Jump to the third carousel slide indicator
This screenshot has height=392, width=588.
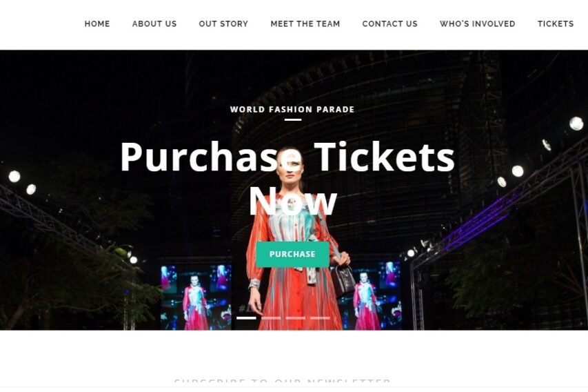[296, 318]
